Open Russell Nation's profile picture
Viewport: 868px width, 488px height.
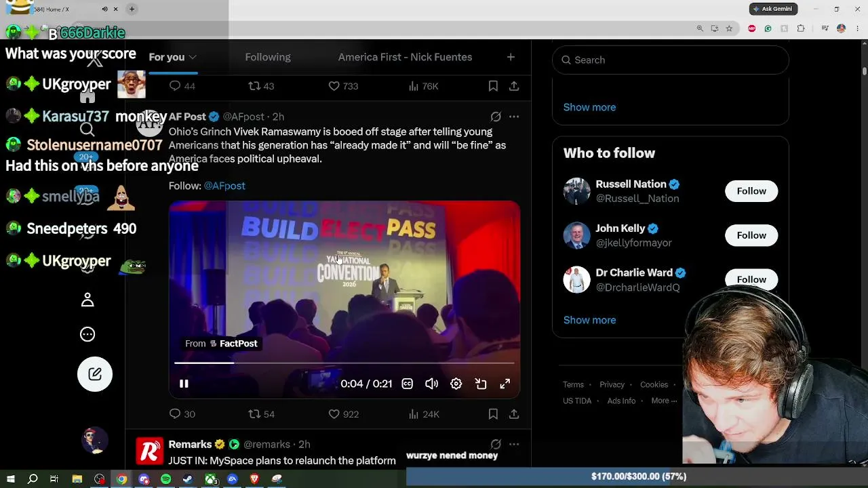click(576, 191)
